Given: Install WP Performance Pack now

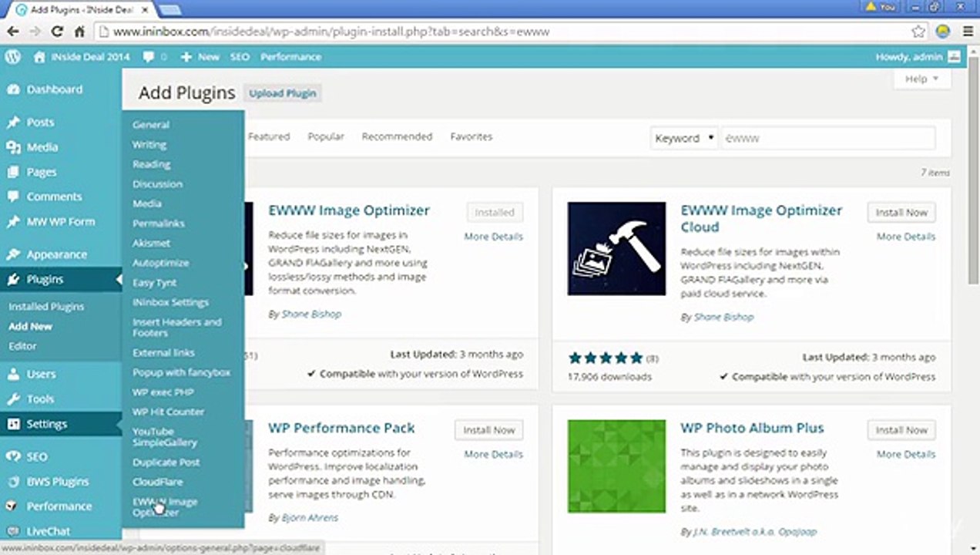Looking at the screenshot, I should tap(489, 430).
